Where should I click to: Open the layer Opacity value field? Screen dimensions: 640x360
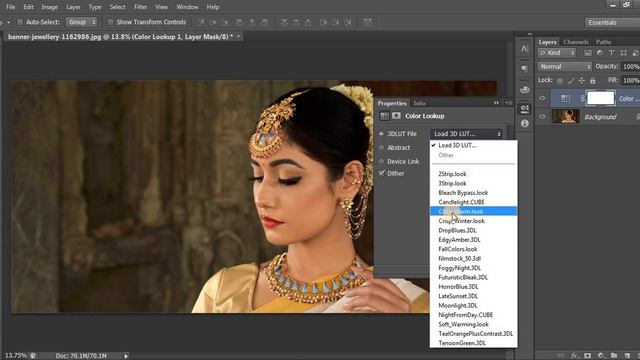click(631, 67)
